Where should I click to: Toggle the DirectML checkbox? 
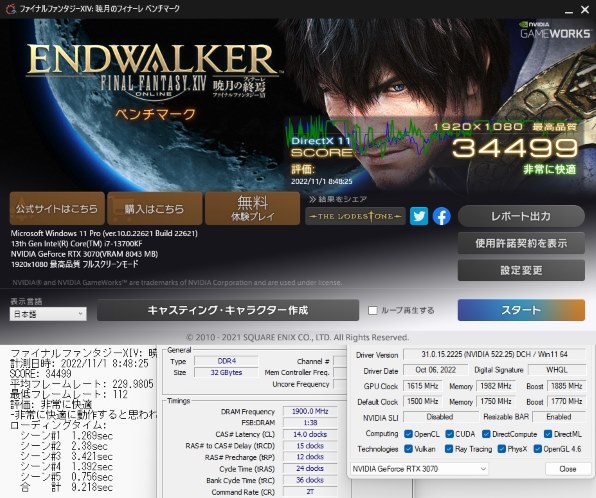[x=548, y=434]
